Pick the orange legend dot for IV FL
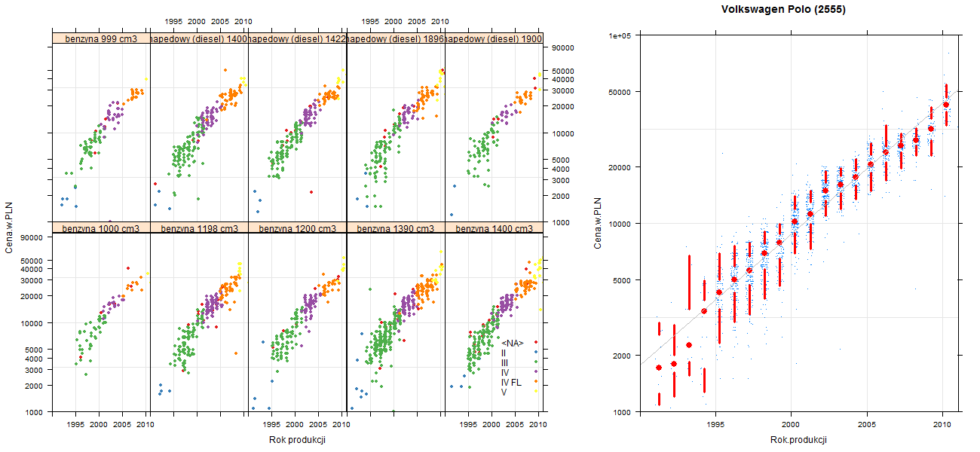The image size is (980, 452). tap(536, 383)
